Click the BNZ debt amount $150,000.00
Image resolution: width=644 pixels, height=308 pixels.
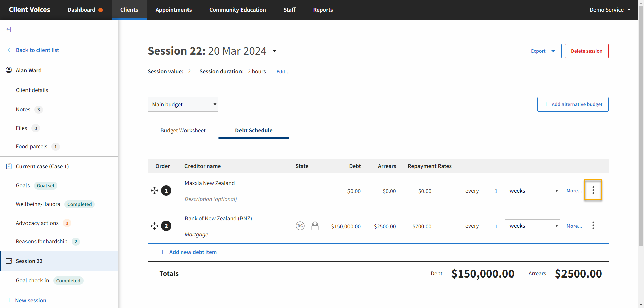[x=346, y=226]
